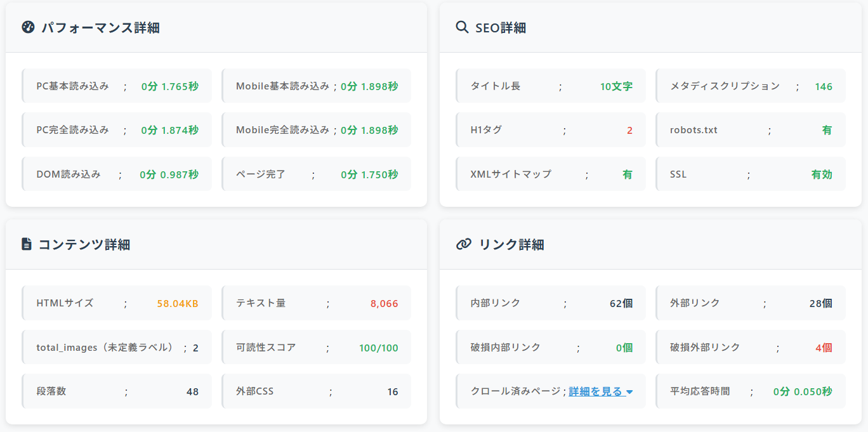Click the speedometer icon beside パフォーマンス詳細
Viewport: 868px width, 432px height.
pos(27,27)
